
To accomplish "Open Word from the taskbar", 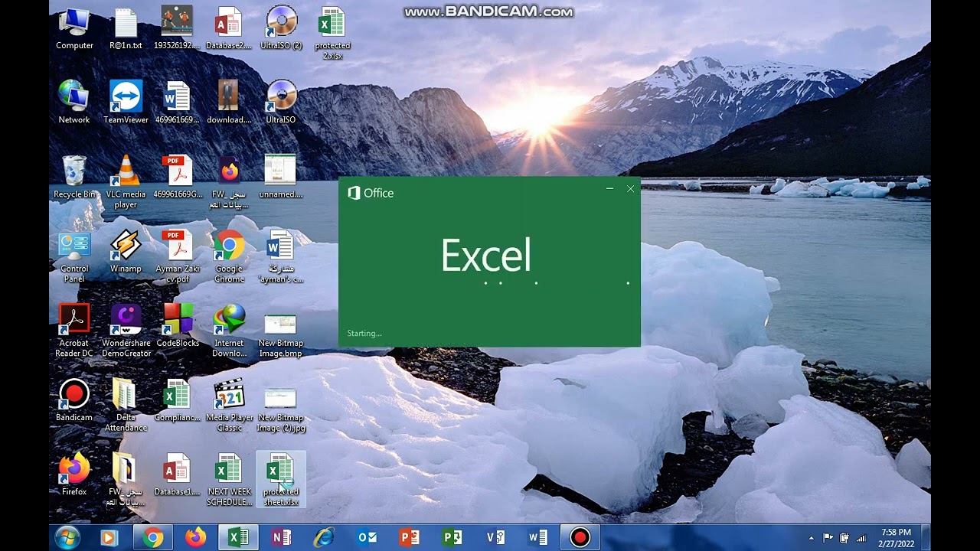I will (x=538, y=538).
